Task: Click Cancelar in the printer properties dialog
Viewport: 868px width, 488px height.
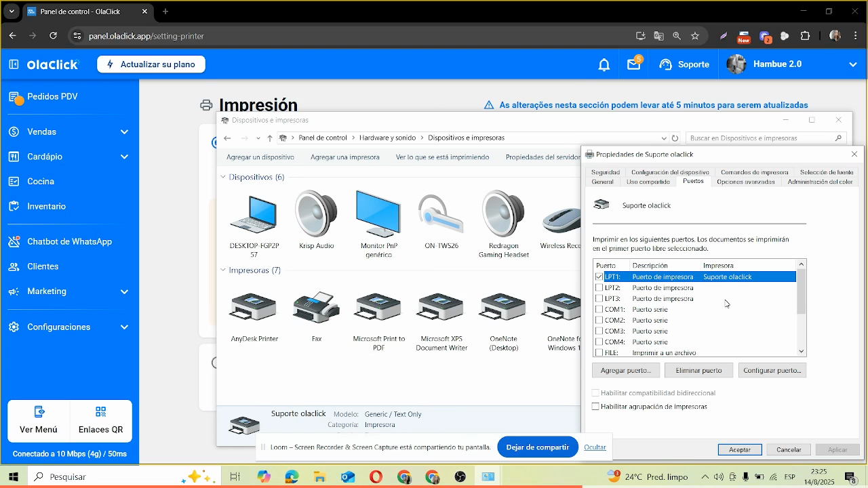Action: tap(789, 449)
